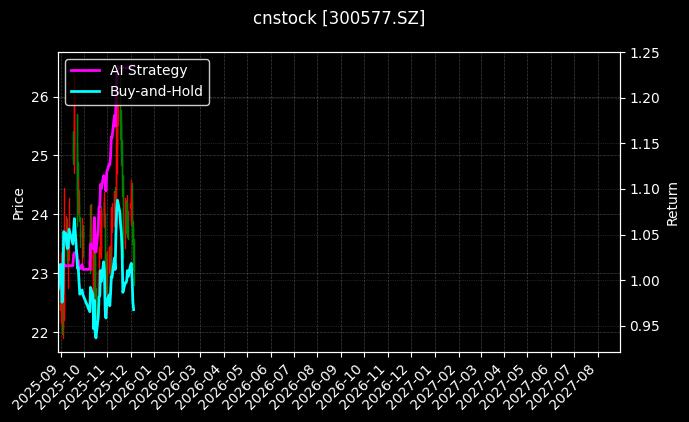Click the 2027-08 date label

click(571, 387)
